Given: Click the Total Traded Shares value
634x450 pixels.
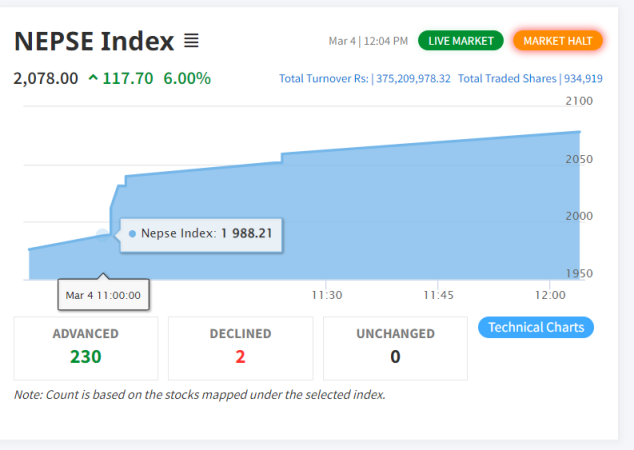Looking at the screenshot, I should click(x=583, y=78).
